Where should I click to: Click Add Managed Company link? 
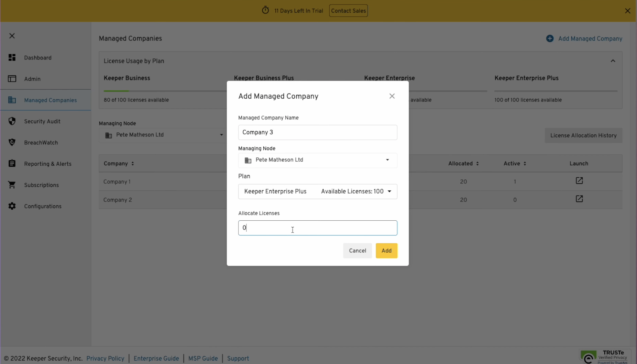[x=590, y=39]
